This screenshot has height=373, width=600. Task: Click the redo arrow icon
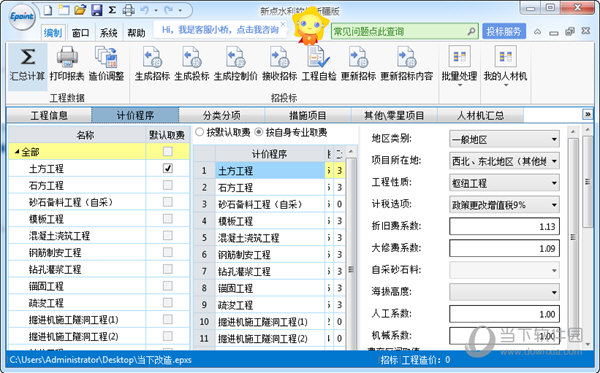tap(168, 10)
